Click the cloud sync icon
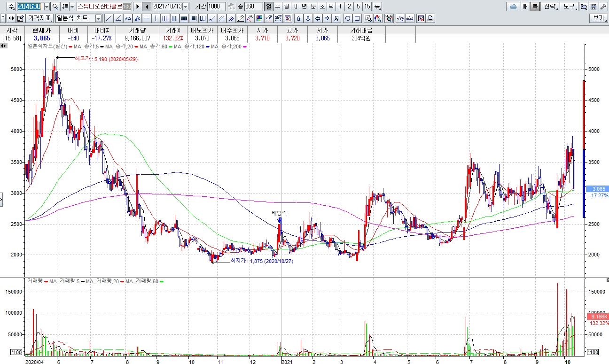 [513, 7]
